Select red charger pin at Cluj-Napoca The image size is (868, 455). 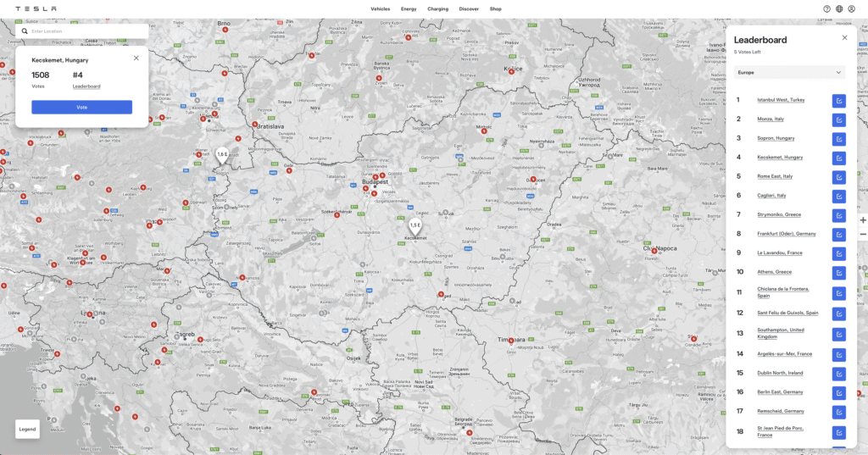[x=654, y=252]
